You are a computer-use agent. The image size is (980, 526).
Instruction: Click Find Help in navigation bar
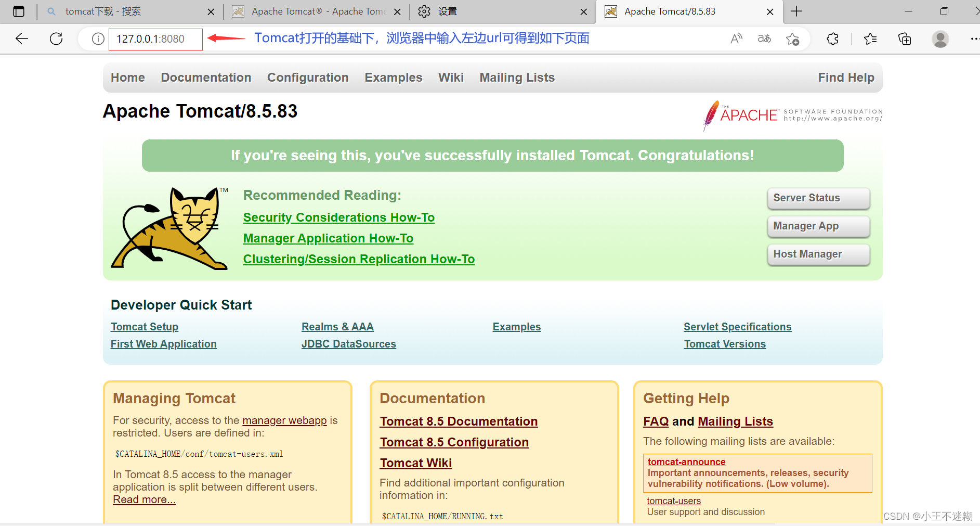pos(846,78)
